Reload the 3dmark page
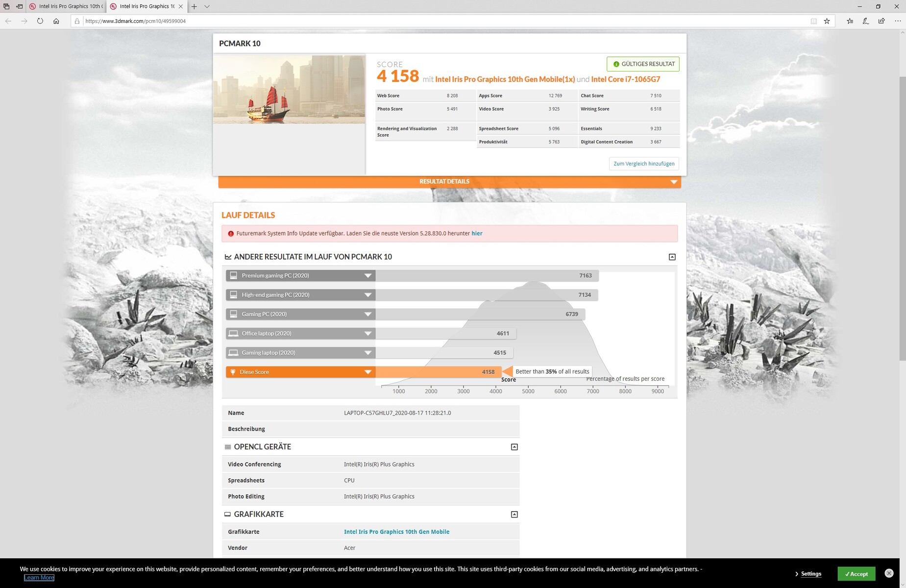906x588 pixels. coord(40,21)
